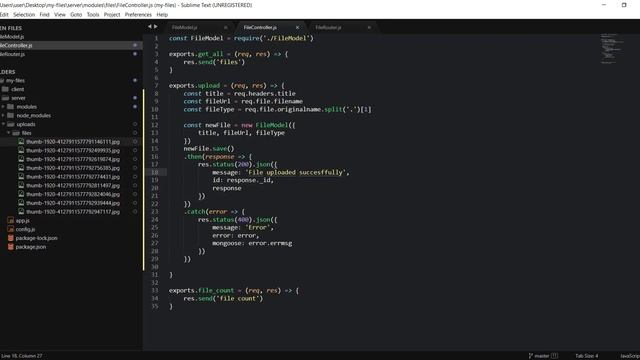Close the FileRouter.js tab
Image resolution: width=640 pixels, height=360 pixels.
pyautogui.click(x=369, y=27)
